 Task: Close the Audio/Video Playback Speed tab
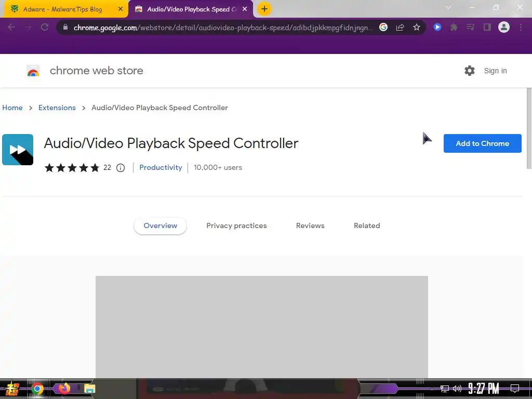(x=245, y=9)
